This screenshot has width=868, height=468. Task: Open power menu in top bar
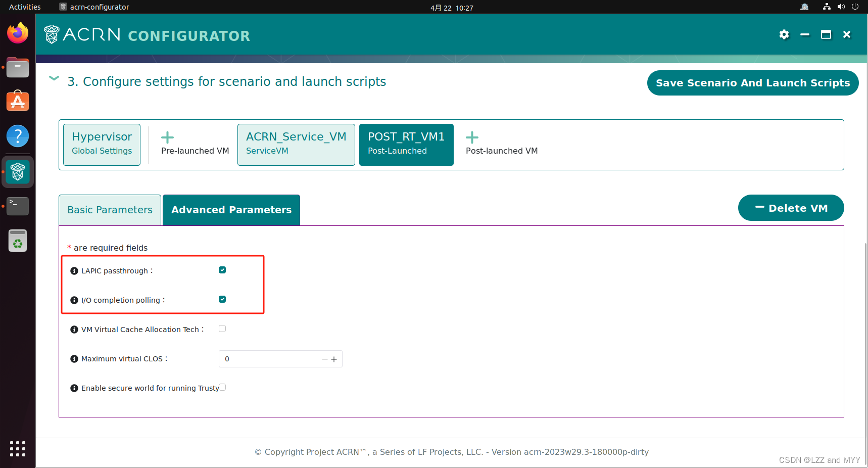coord(855,7)
